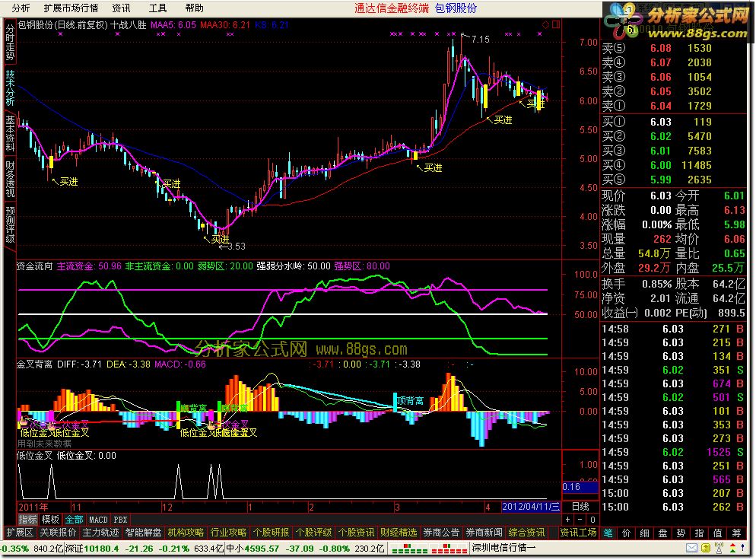Click the minus zoom button below the chart
Viewport: 756px width, 560px height.
click(x=580, y=520)
